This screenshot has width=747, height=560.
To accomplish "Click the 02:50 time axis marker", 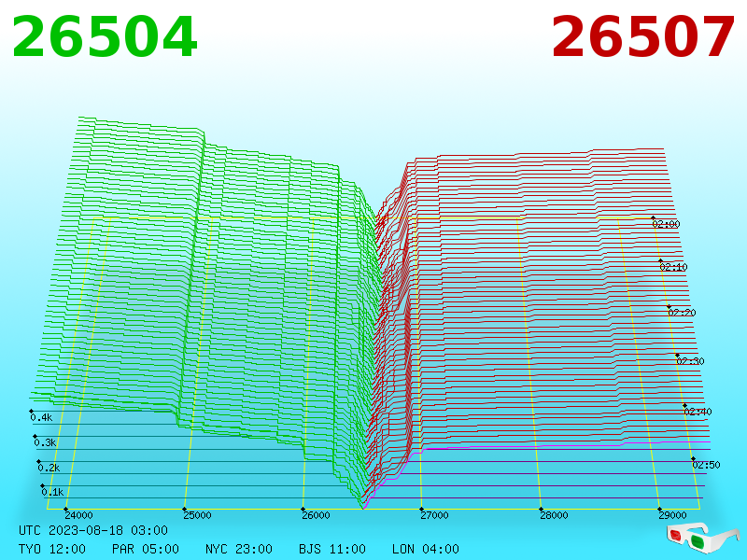I will tap(707, 465).
